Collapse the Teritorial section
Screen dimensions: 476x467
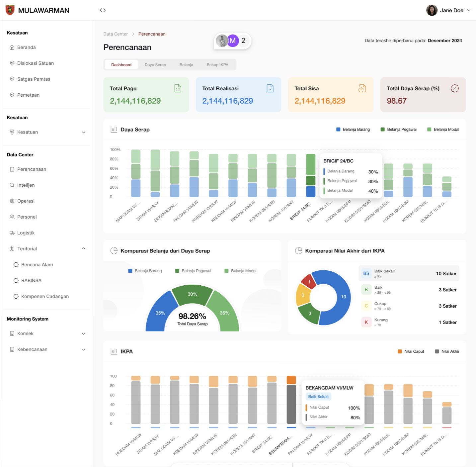[83, 248]
